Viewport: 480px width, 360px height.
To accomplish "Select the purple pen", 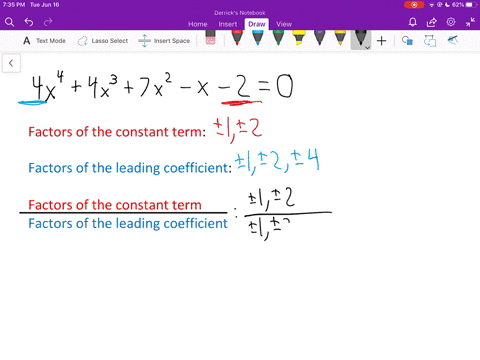I will [x=320, y=38].
